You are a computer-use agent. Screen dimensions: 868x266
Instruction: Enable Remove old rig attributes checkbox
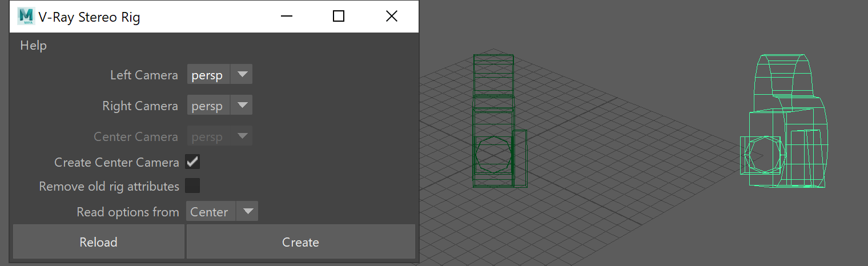click(x=192, y=186)
